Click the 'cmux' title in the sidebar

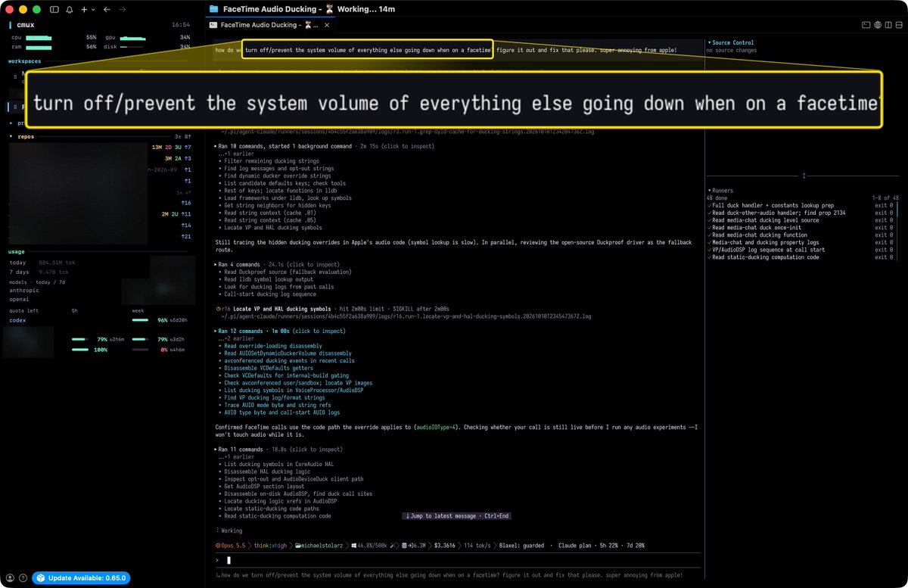point(26,25)
